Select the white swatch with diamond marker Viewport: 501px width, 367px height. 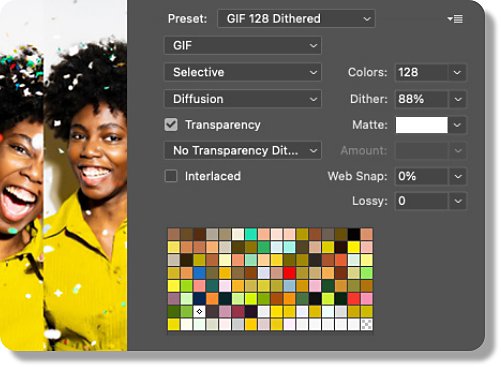coord(199,312)
